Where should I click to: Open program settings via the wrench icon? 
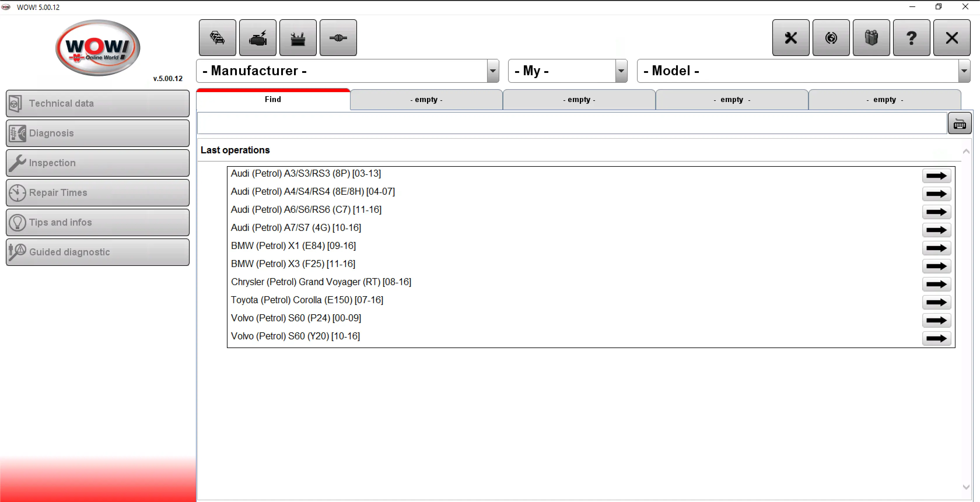click(x=791, y=37)
